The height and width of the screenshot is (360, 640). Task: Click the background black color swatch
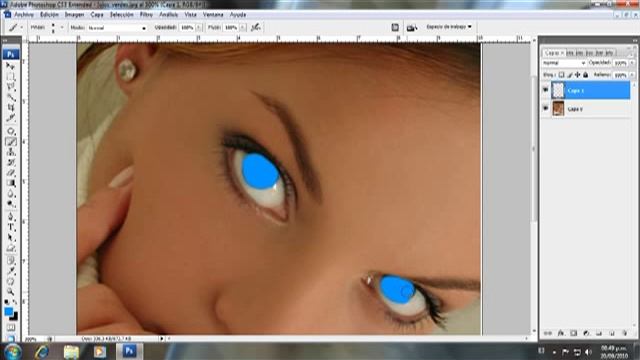15,317
